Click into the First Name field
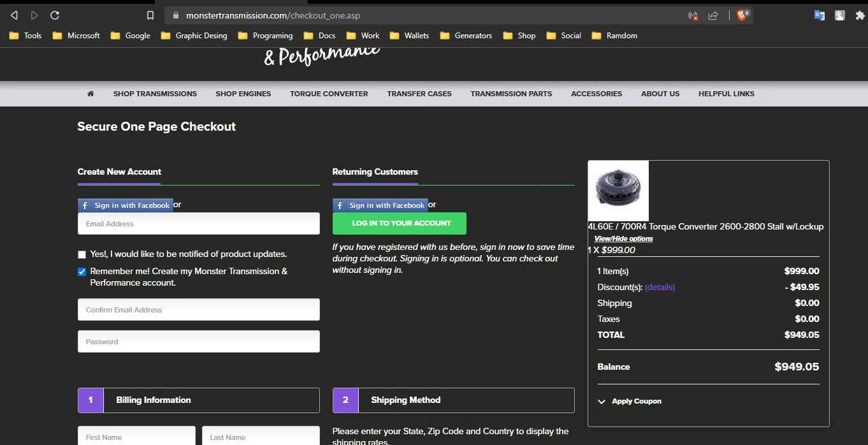This screenshot has height=445, width=868. 136,436
